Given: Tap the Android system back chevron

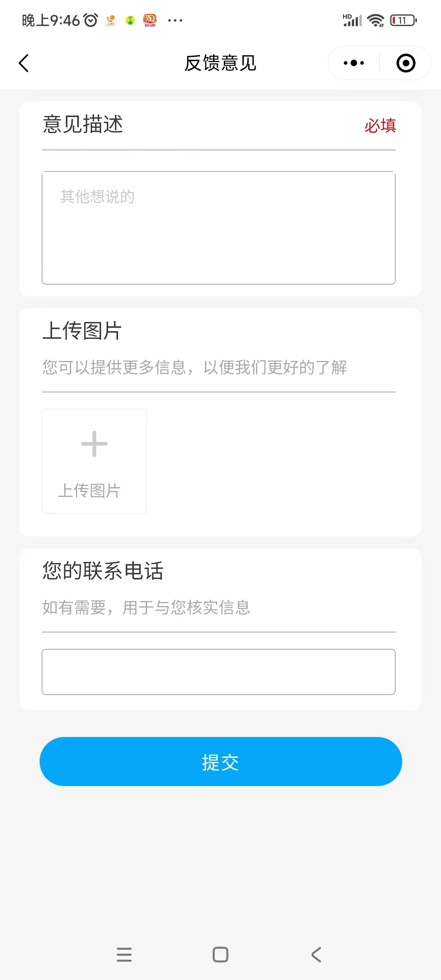Looking at the screenshot, I should (x=316, y=954).
